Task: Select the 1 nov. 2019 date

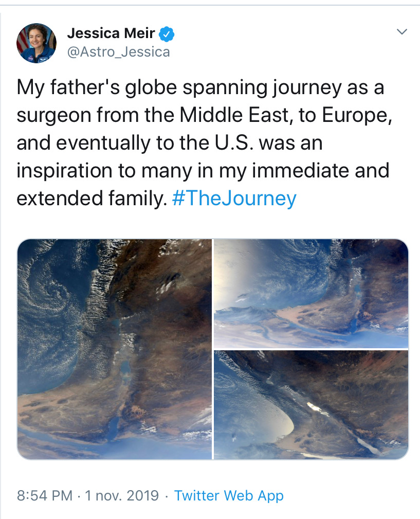Action: (x=122, y=495)
